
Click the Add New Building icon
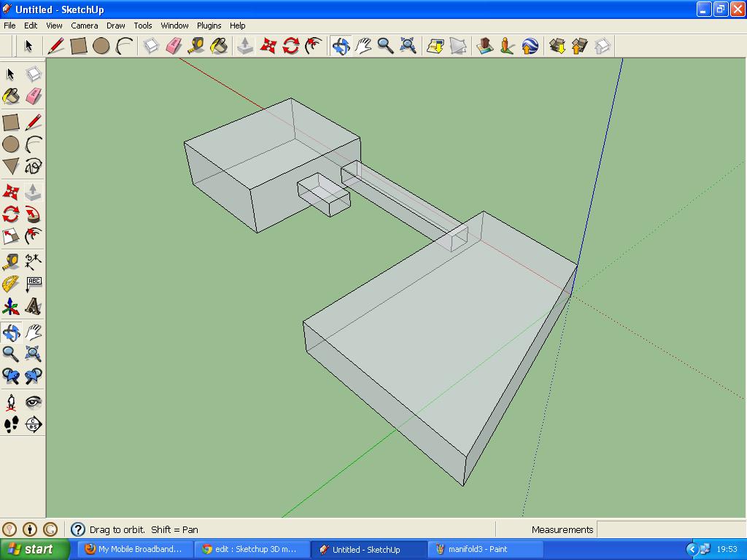coord(484,46)
